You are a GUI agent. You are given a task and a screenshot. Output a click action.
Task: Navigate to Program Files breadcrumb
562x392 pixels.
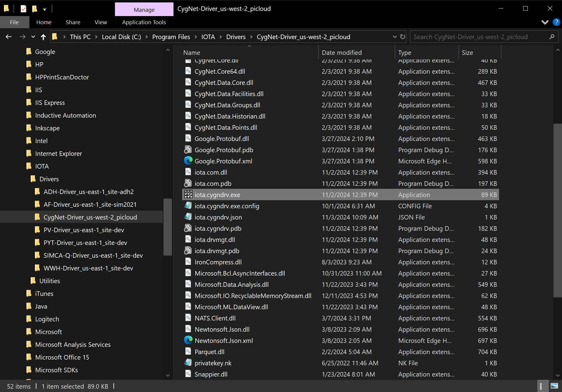(171, 37)
